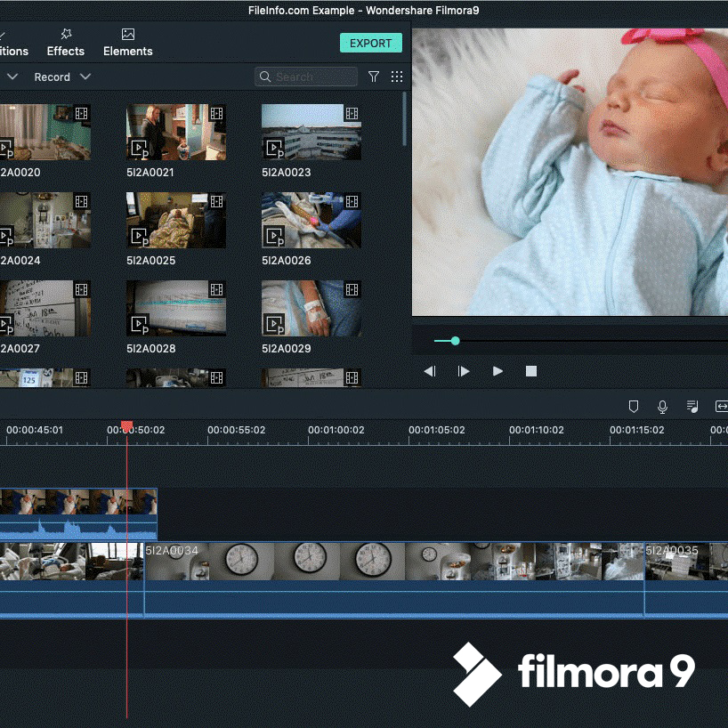
Task: Click the preview progress slider handle
Action: coord(456,341)
